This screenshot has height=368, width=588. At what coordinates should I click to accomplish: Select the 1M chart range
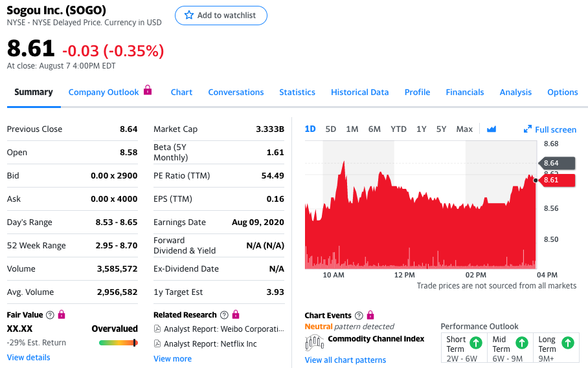coord(352,129)
